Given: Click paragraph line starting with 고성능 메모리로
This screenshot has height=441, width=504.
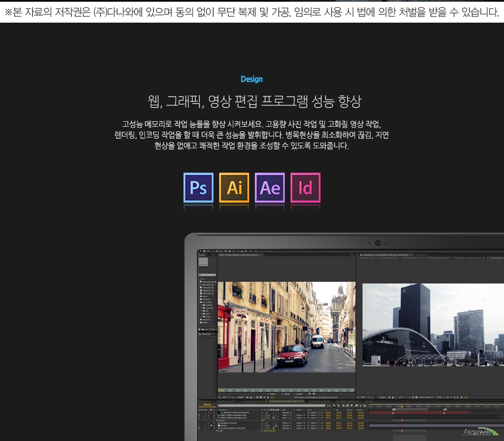Looking at the screenshot, I should [251, 124].
